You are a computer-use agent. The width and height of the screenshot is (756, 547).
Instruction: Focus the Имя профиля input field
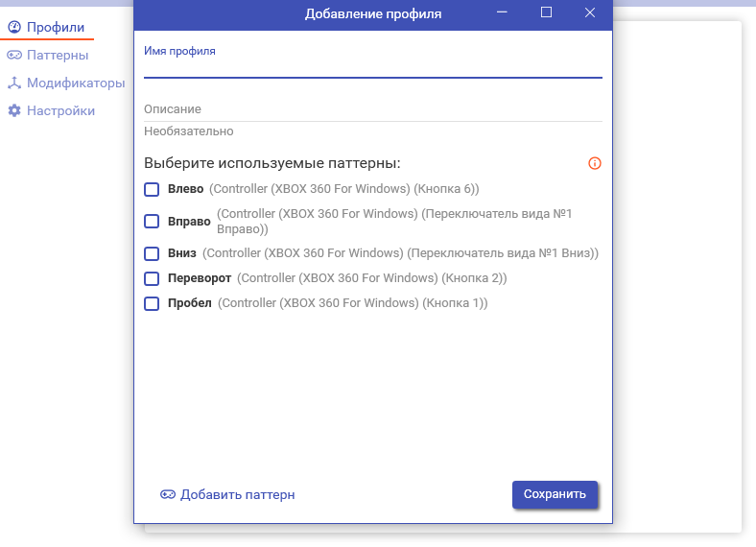pos(372,66)
